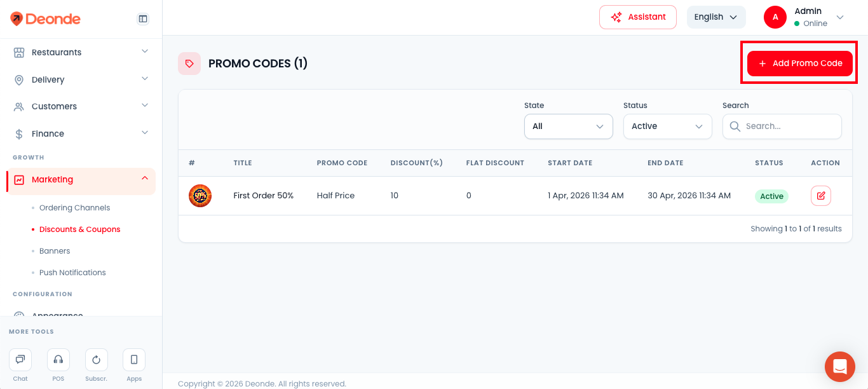This screenshot has width=868, height=389.
Task: Select Discounts & Coupons menu item
Action: pos(79,229)
